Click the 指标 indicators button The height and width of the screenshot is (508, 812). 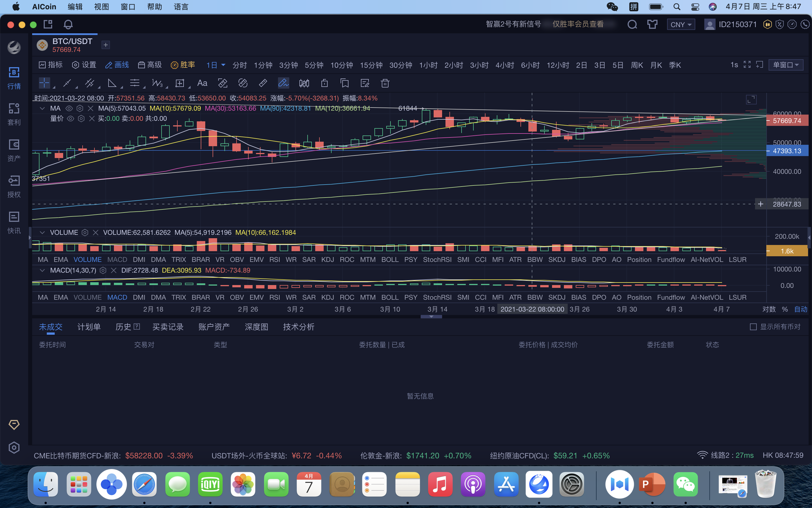51,65
